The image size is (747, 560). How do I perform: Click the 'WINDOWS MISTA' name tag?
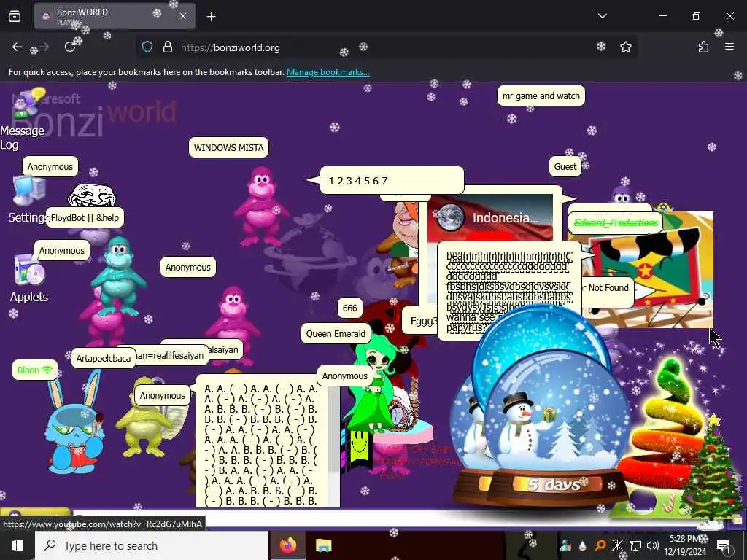coord(228,147)
